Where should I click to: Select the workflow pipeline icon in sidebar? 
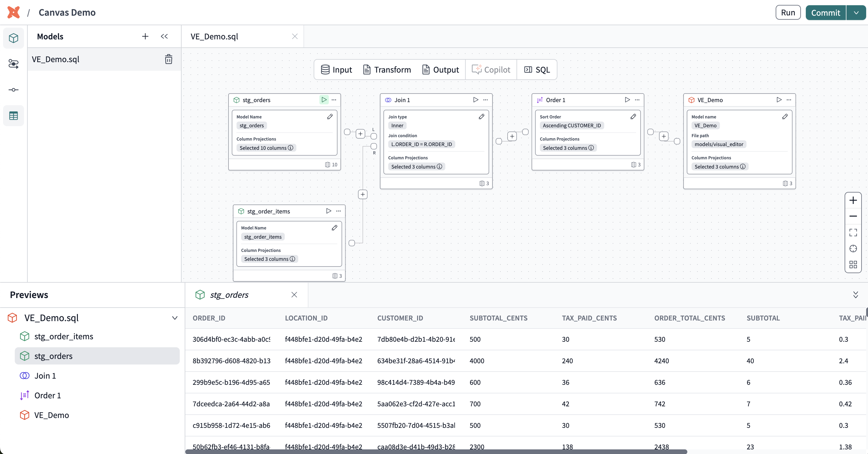point(13,64)
